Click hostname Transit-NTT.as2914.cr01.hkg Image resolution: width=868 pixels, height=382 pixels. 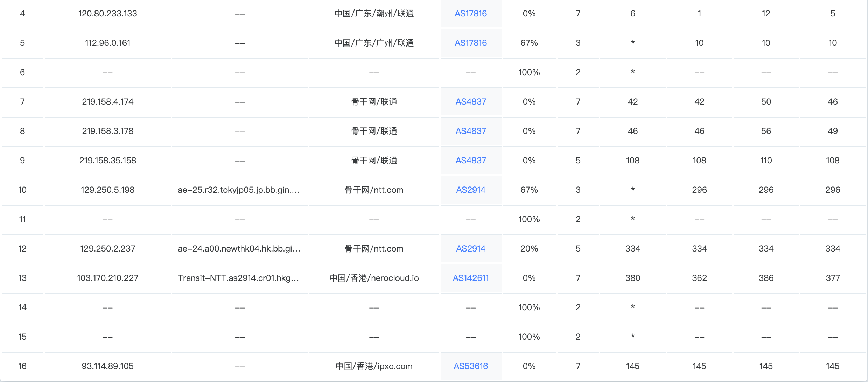pyautogui.click(x=239, y=278)
